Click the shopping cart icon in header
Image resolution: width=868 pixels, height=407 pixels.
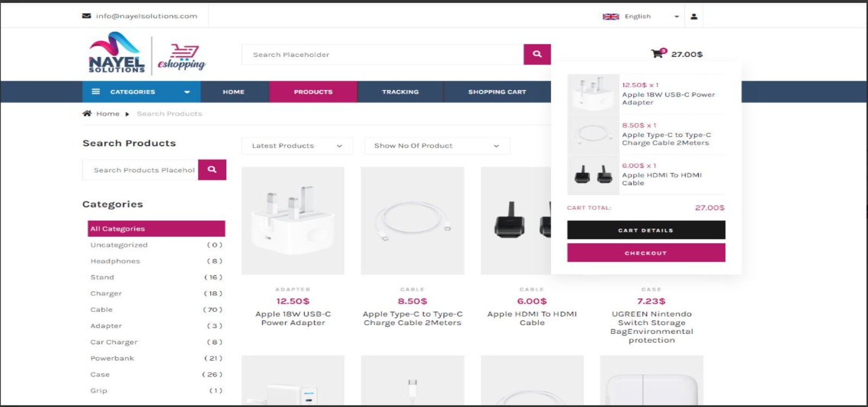point(658,53)
